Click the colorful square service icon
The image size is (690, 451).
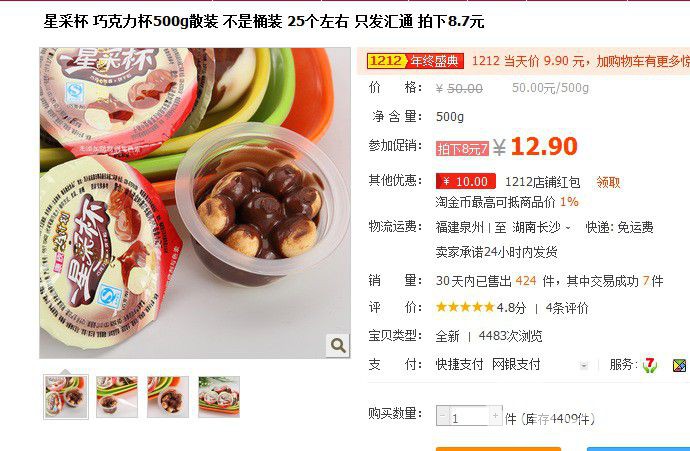679,365
